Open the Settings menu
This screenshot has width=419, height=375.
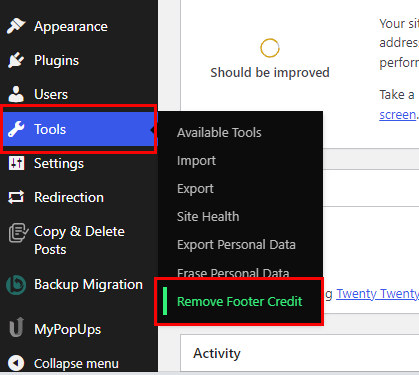59,164
